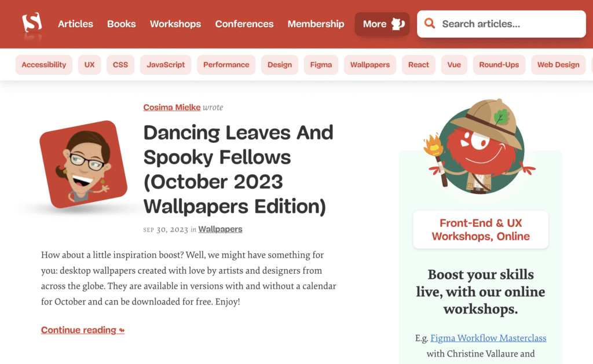This screenshot has height=364, width=593.
Task: Open the Figma topic tag
Action: [x=321, y=65]
